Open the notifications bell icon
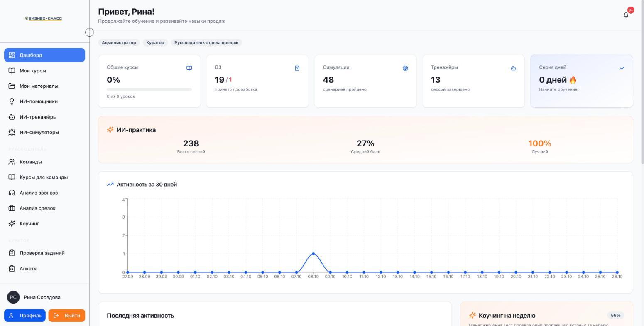The width and height of the screenshot is (644, 326). (x=626, y=15)
